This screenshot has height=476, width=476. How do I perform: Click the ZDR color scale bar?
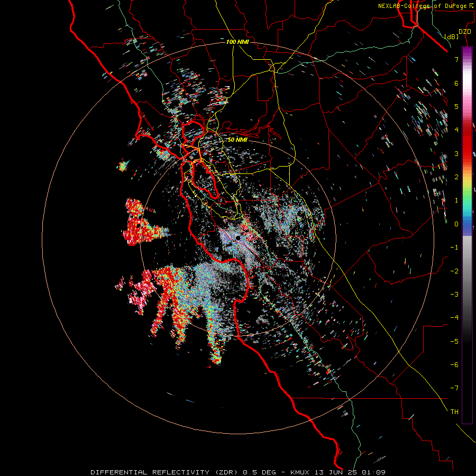[x=467, y=235]
